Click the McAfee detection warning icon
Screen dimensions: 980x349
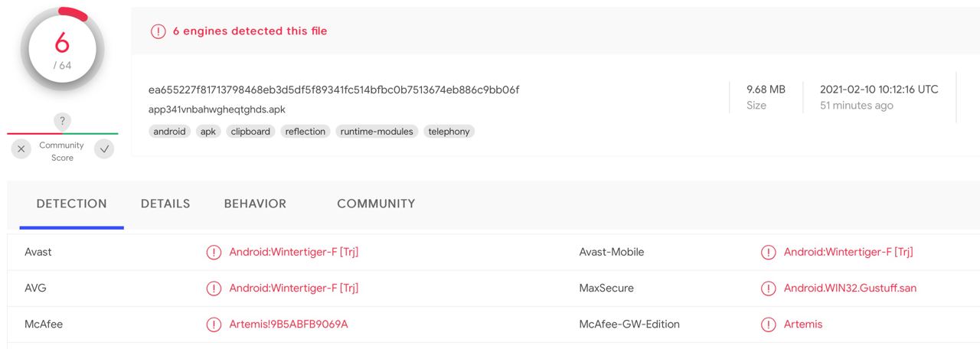click(214, 325)
